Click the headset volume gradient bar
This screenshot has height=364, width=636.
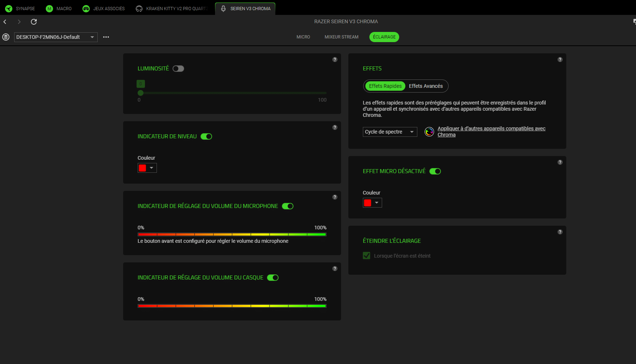click(232, 306)
